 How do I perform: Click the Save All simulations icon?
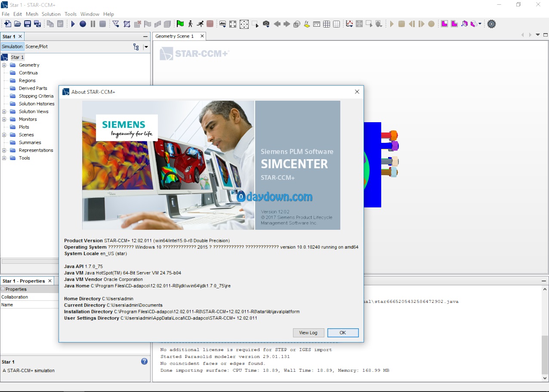pos(37,24)
